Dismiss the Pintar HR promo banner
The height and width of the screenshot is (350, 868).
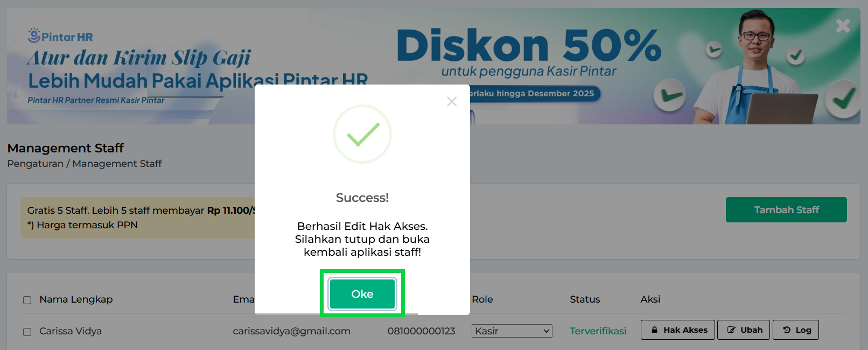pos(843,25)
